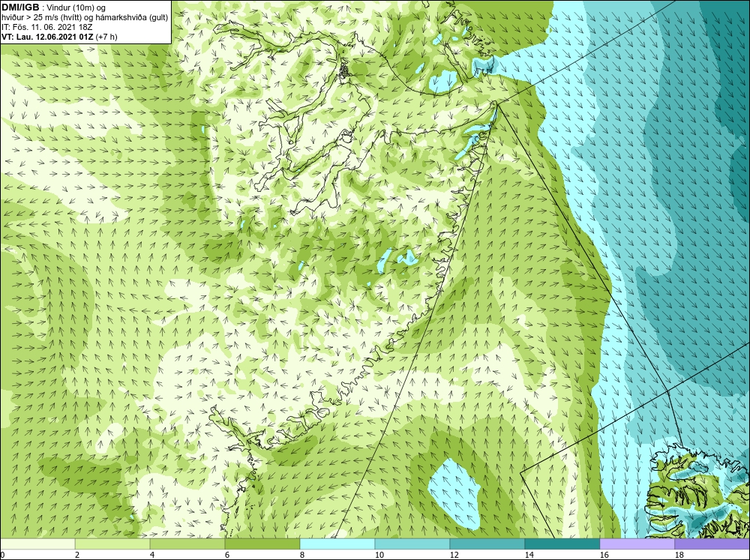The height and width of the screenshot is (560, 750).
Task: Click the 10–12 m/s teal legend swatch
Action: click(x=412, y=544)
